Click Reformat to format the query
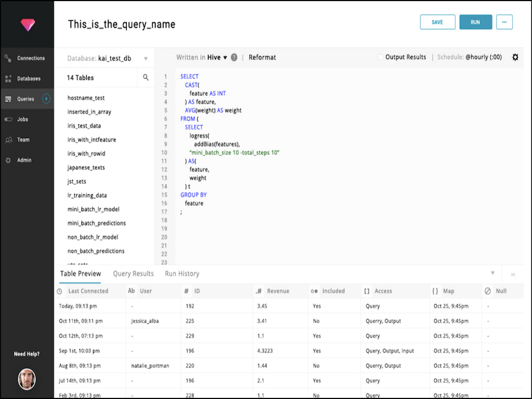The image size is (532, 399). point(262,58)
